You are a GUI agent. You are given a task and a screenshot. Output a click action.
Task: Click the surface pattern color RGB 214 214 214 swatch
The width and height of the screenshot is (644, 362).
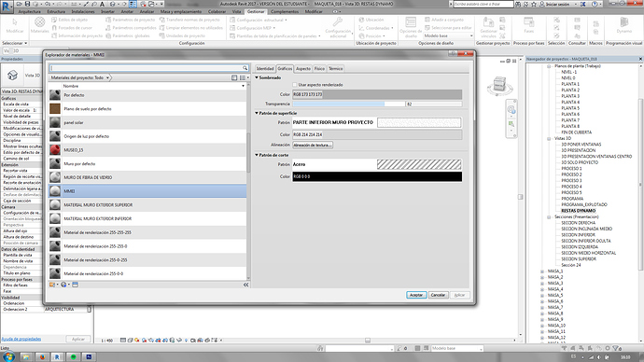click(x=377, y=134)
